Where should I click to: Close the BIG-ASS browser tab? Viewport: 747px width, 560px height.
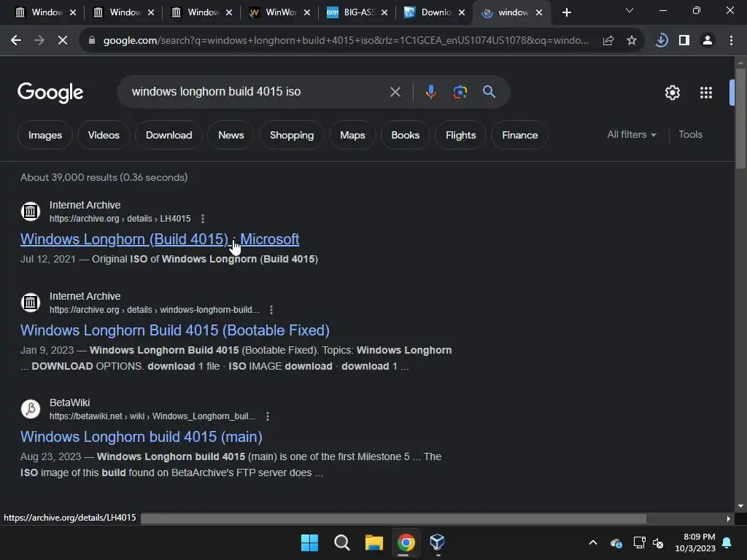point(384,12)
